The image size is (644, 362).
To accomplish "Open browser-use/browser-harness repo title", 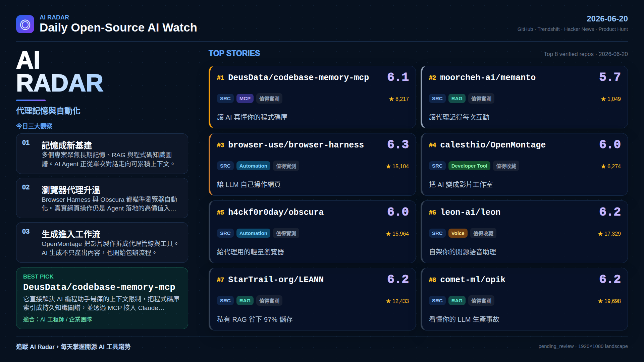I will [x=296, y=145].
